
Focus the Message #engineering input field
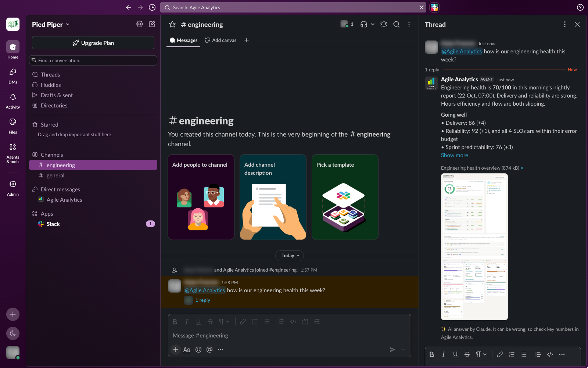(x=290, y=336)
